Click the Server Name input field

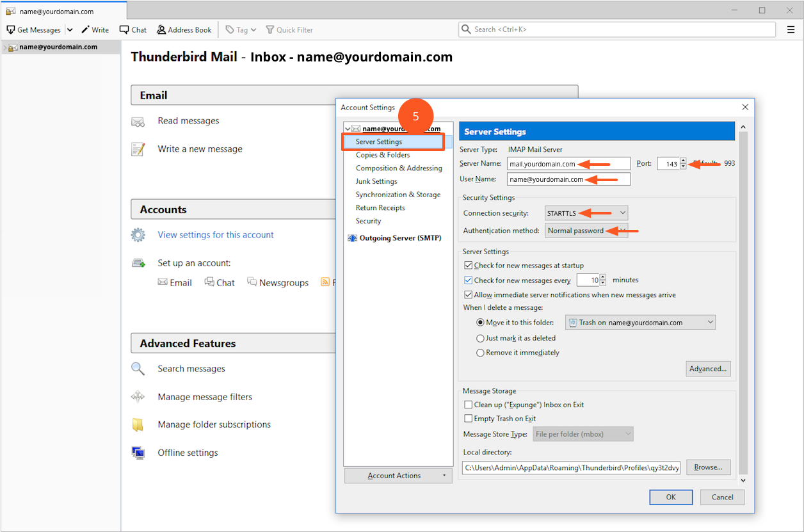tap(568, 164)
